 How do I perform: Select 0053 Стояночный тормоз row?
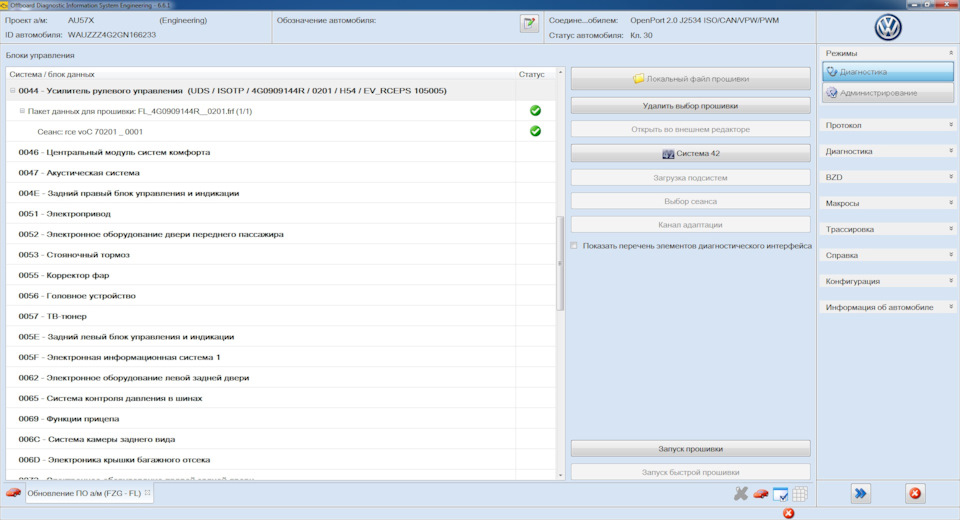(x=281, y=255)
